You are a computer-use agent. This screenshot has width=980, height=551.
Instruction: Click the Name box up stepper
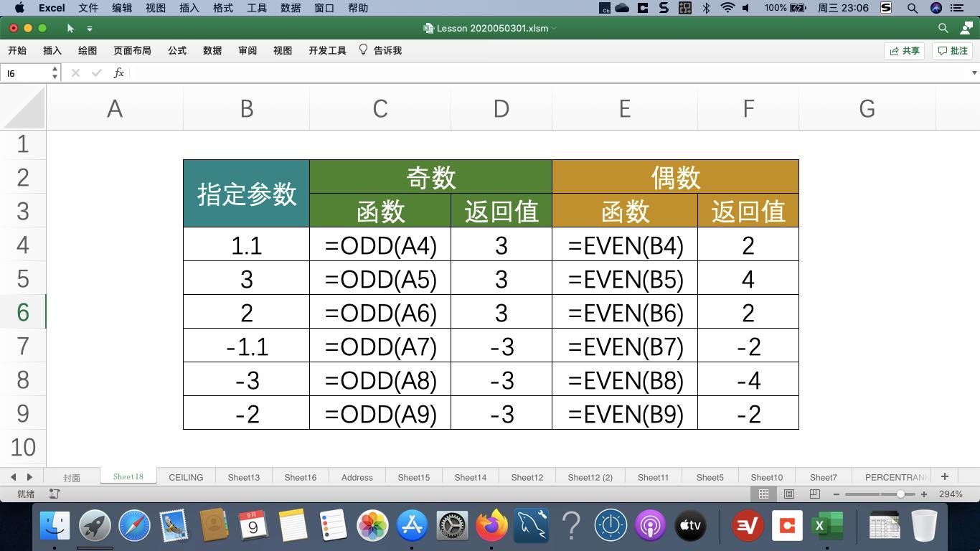(54, 69)
